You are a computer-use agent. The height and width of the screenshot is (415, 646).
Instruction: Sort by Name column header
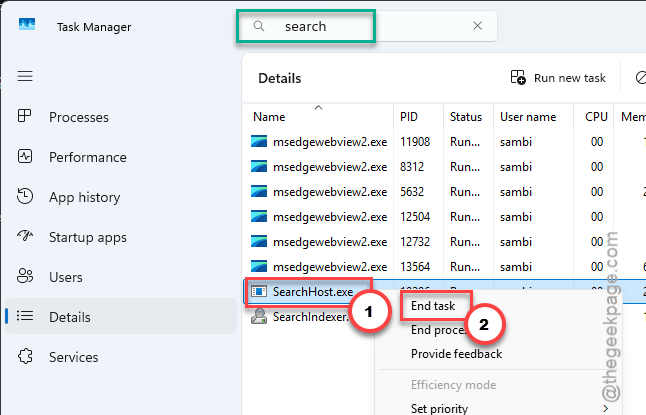tap(269, 117)
